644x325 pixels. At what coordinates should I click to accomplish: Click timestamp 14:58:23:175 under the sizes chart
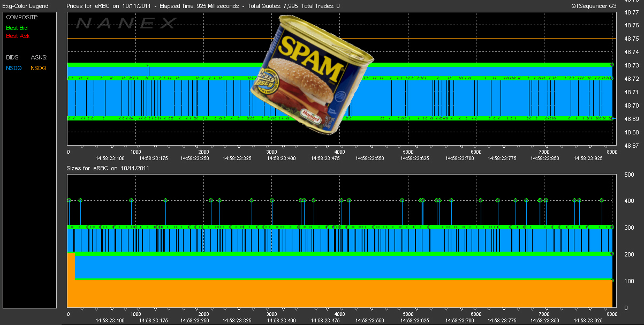[153, 321]
